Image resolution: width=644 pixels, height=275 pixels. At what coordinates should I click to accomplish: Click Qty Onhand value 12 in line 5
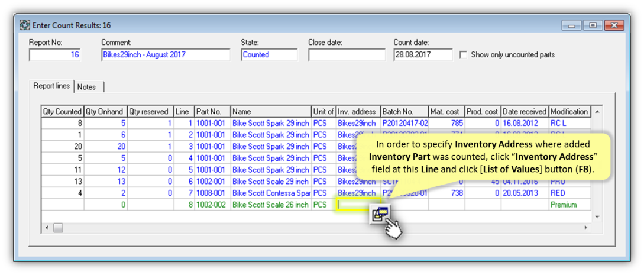click(105, 170)
